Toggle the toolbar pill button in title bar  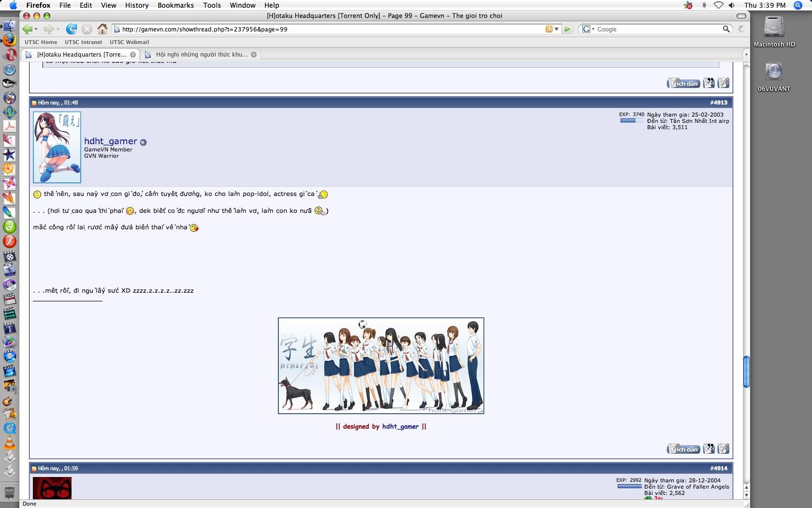[741, 16]
